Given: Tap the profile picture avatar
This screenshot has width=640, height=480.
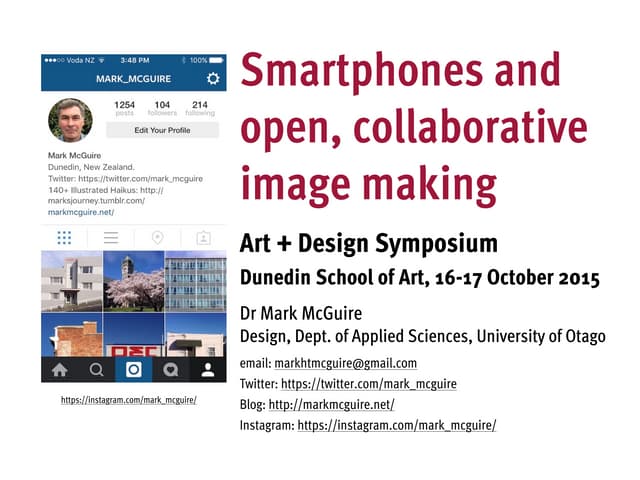Looking at the screenshot, I should point(71,120).
